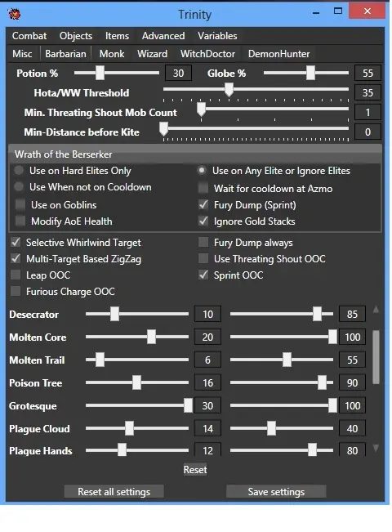Click the Molten Core value field showing 20
392x532 pixels.
coord(207,337)
